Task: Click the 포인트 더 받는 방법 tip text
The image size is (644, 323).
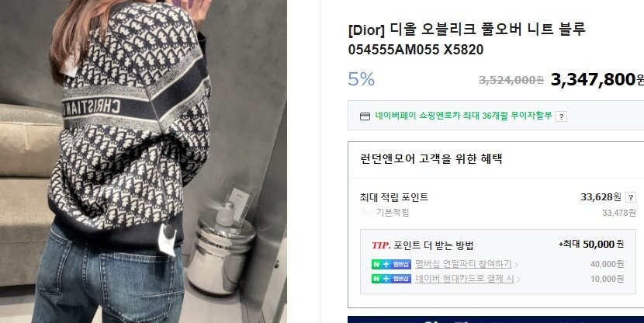Action: 433,245
